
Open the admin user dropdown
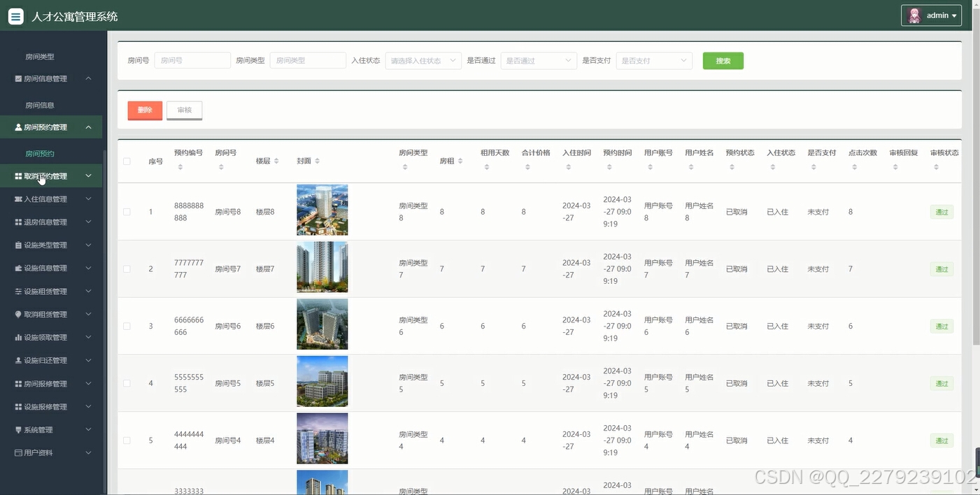tap(931, 15)
